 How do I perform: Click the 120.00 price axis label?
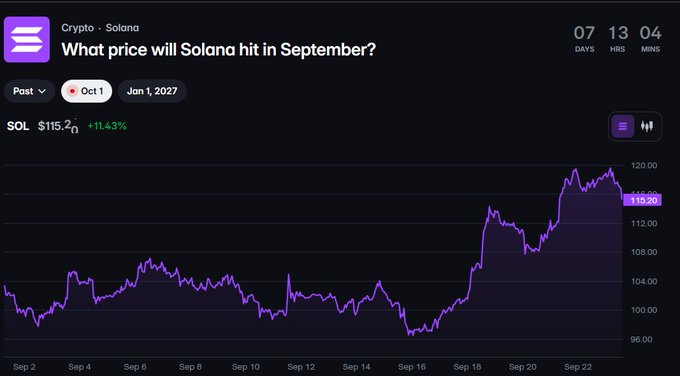point(644,166)
